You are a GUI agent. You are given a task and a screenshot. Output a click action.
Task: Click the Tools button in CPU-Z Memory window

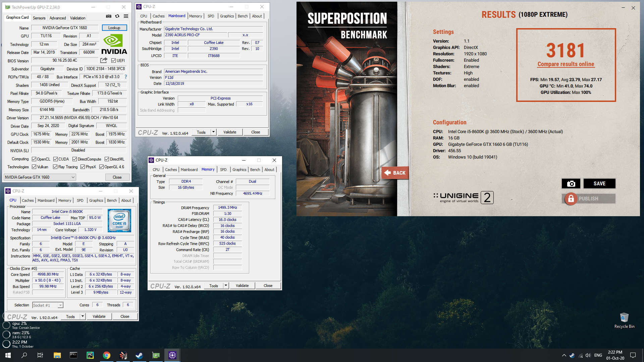[x=214, y=286]
